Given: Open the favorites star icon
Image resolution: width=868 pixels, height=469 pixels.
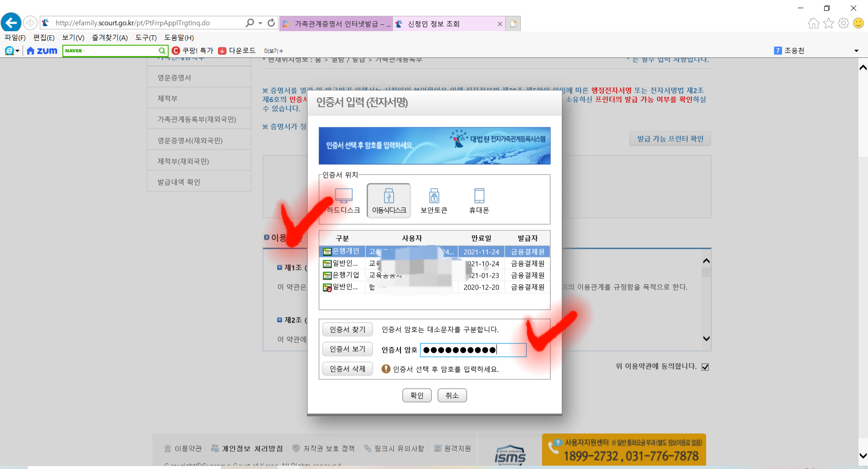Looking at the screenshot, I should 828,23.
